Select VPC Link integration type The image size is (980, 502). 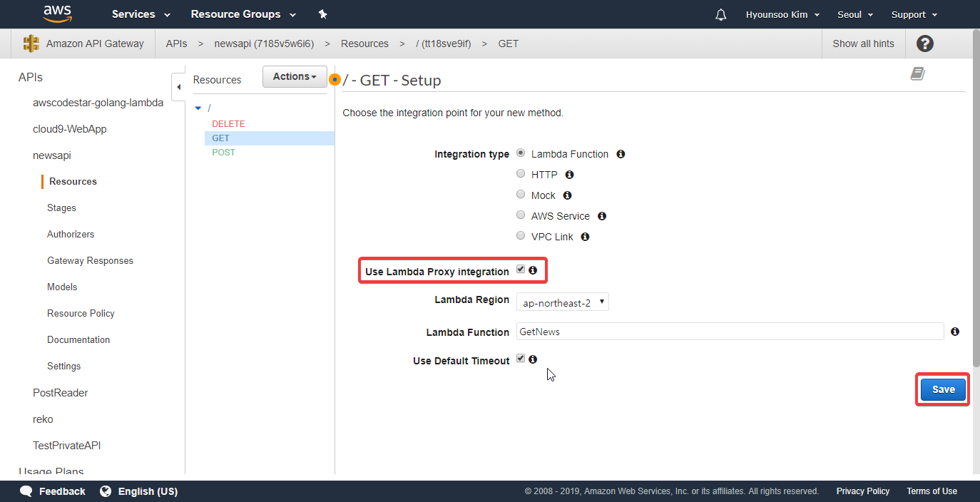521,236
